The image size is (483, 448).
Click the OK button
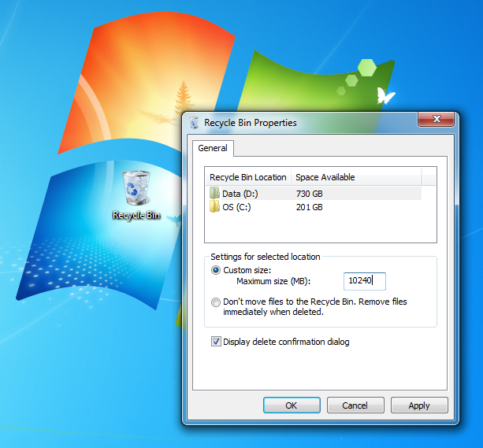pyautogui.click(x=292, y=405)
